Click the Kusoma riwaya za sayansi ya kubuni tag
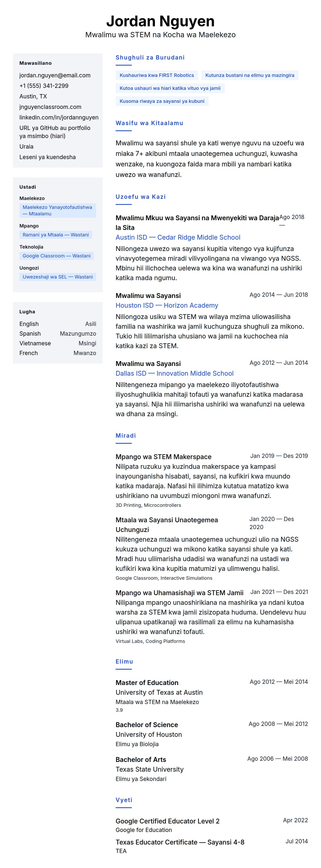The width and height of the screenshot is (321, 868). [162, 101]
